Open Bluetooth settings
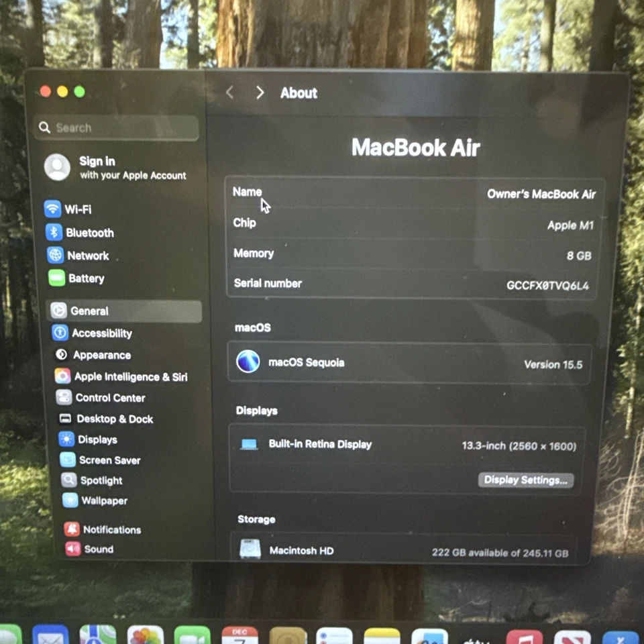Image resolution: width=644 pixels, height=644 pixels. (x=90, y=233)
